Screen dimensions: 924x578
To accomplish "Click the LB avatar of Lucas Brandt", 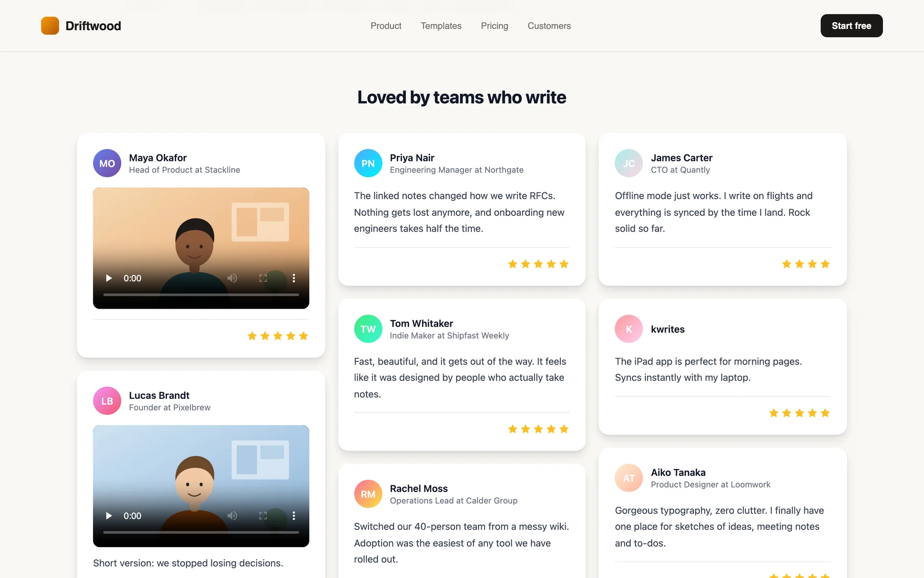I will [107, 401].
